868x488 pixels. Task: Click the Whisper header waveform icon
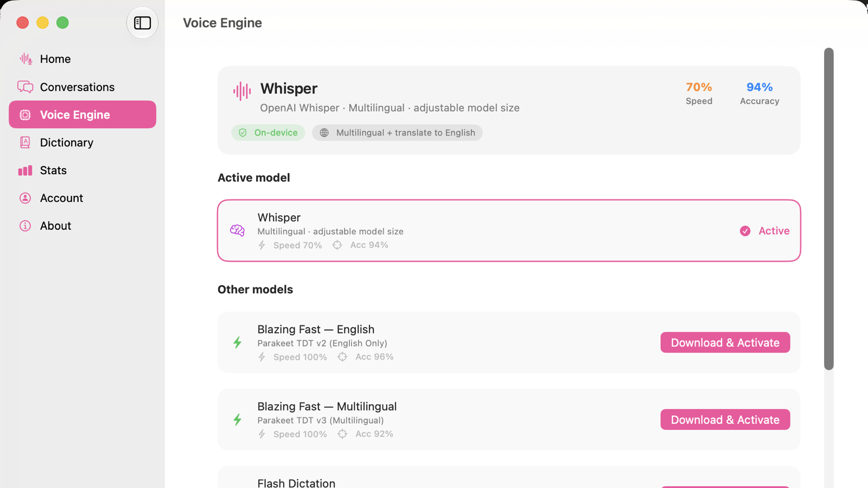click(242, 91)
